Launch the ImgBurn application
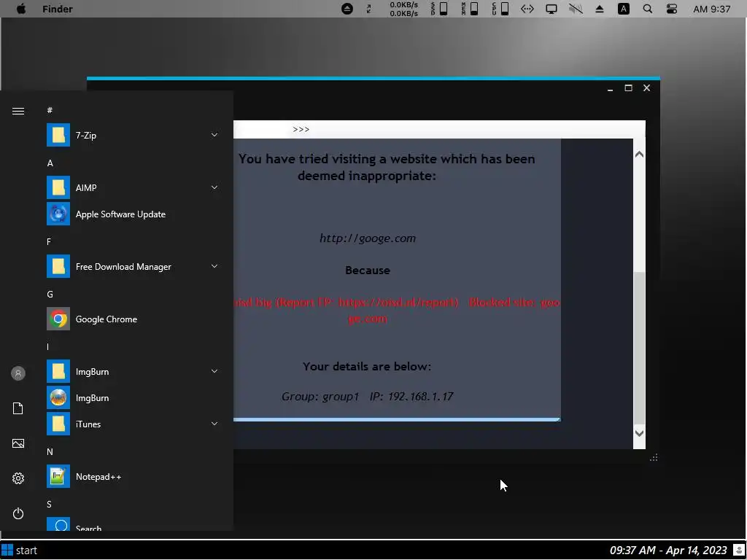 pyautogui.click(x=133, y=397)
